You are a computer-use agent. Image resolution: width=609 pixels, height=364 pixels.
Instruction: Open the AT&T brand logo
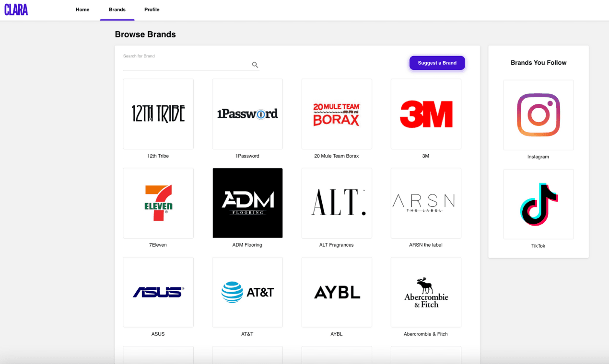247,292
